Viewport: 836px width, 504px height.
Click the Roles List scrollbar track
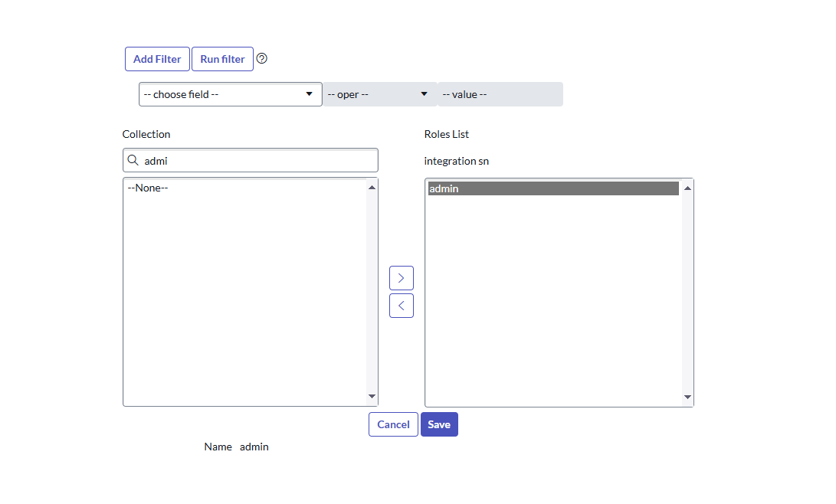pyautogui.click(x=687, y=292)
